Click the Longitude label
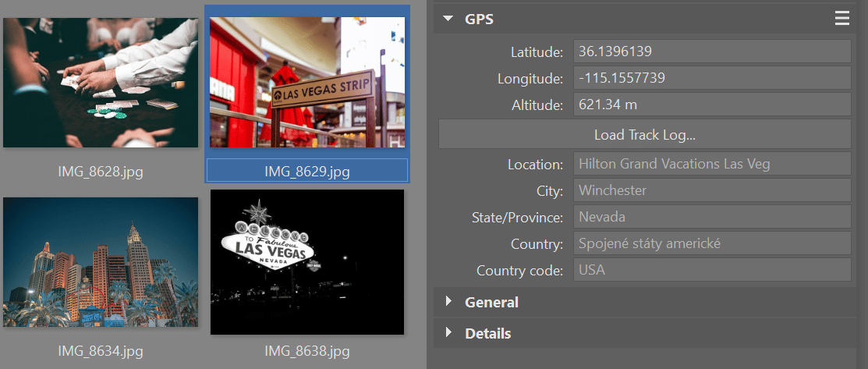This screenshot has width=868, height=369. point(530,79)
